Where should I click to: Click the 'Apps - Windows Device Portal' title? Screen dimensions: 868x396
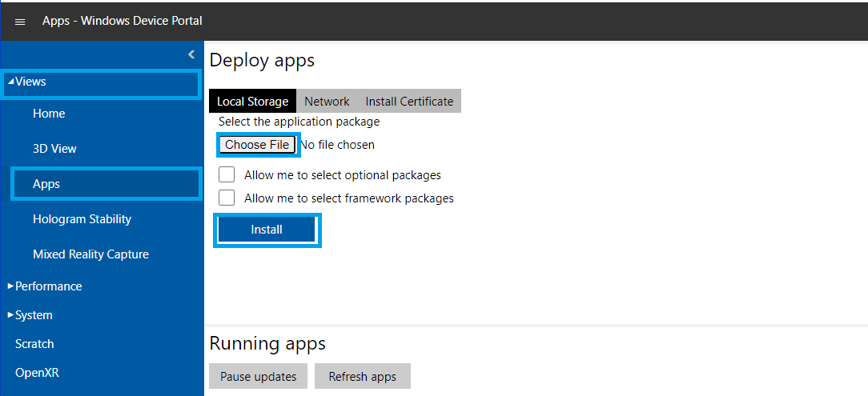pos(123,21)
